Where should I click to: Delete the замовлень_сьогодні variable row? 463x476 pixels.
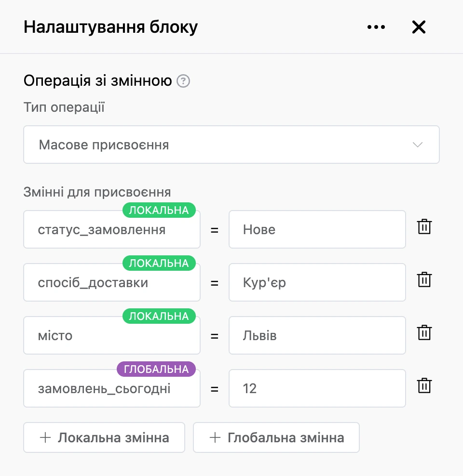click(424, 385)
